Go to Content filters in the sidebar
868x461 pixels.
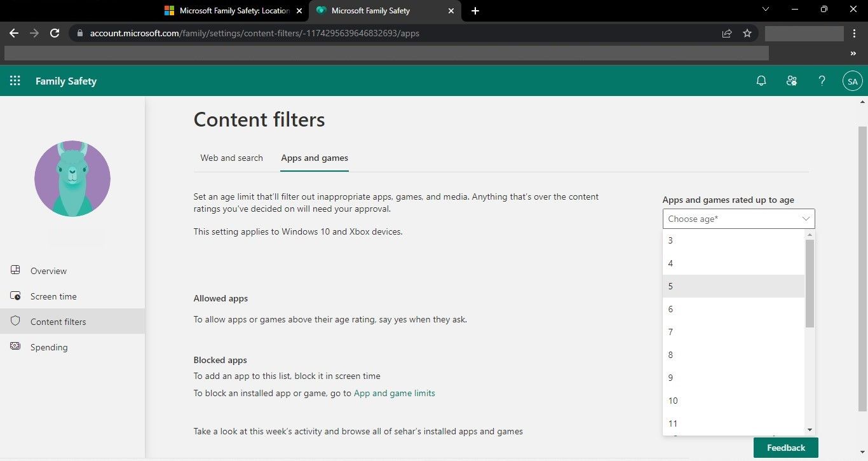pyautogui.click(x=72, y=322)
